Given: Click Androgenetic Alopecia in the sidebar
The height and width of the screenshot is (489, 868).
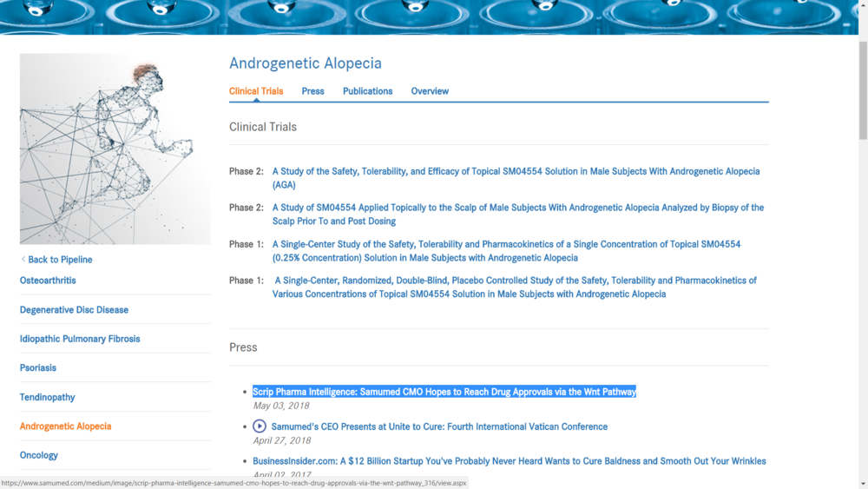Looking at the screenshot, I should pyautogui.click(x=66, y=426).
